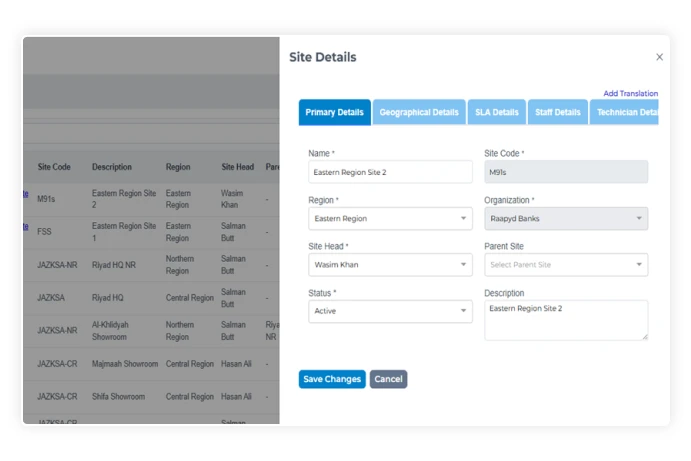This screenshot has height=461, width=691.
Task: Click the Site Code field
Action: click(x=566, y=172)
